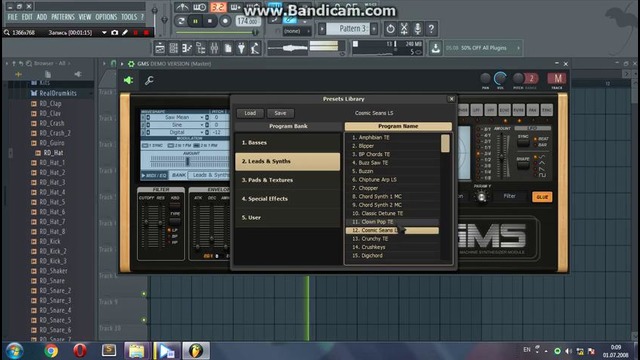Click the 50% OFF All Plugins news banner
640x360 pixels.
coord(483,48)
